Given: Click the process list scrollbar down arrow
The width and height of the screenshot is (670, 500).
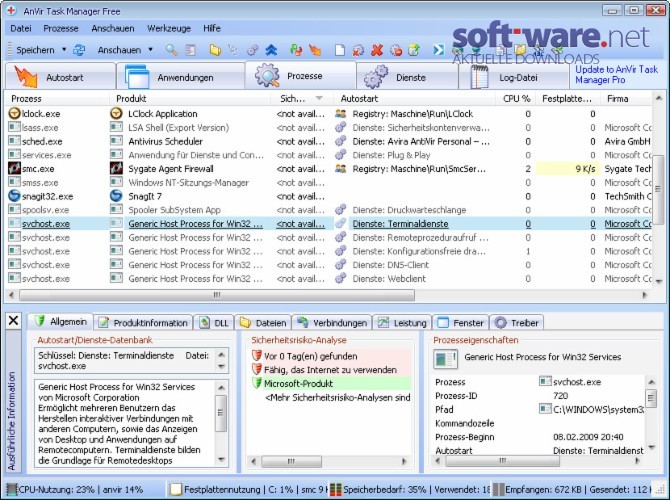Looking at the screenshot, I should (658, 281).
